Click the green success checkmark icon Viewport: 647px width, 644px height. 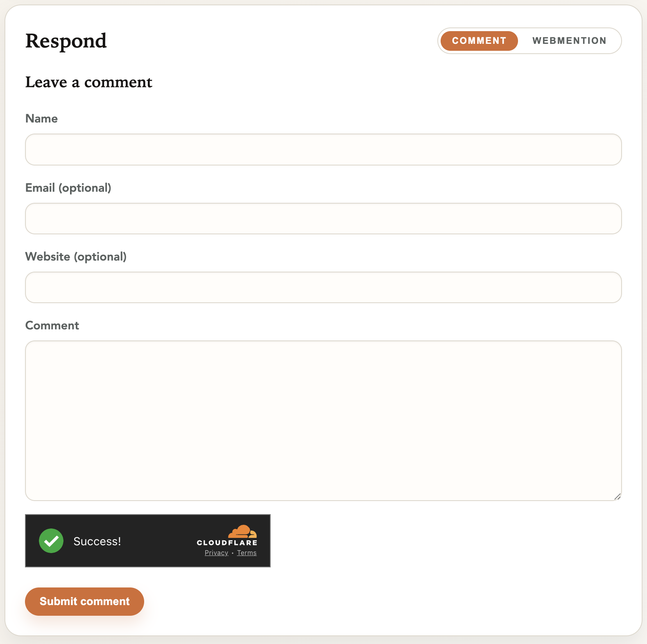click(x=51, y=541)
